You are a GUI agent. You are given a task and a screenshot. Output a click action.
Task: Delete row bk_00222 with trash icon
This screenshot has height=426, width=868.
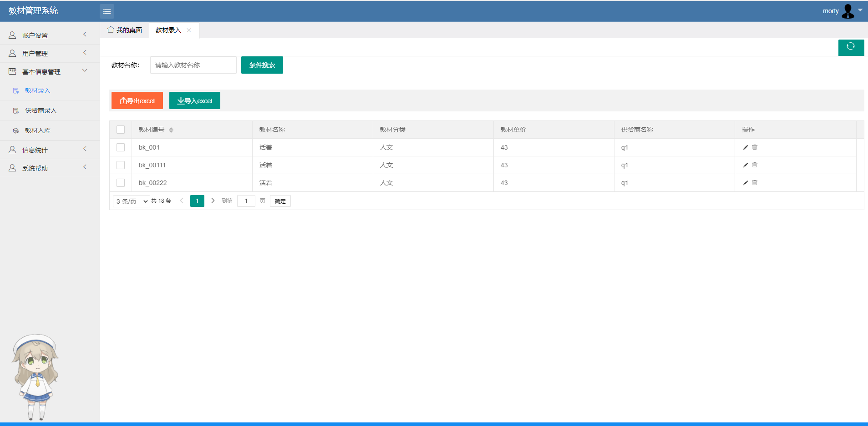[x=755, y=182]
